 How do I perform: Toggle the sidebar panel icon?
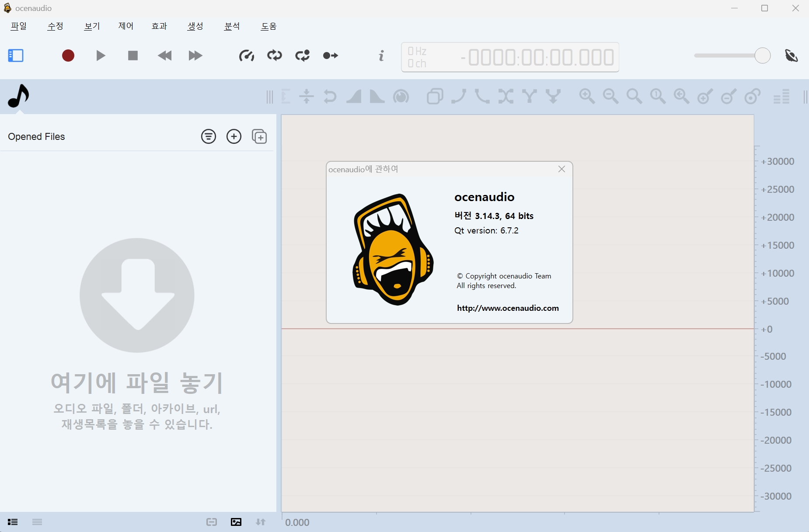(16, 56)
